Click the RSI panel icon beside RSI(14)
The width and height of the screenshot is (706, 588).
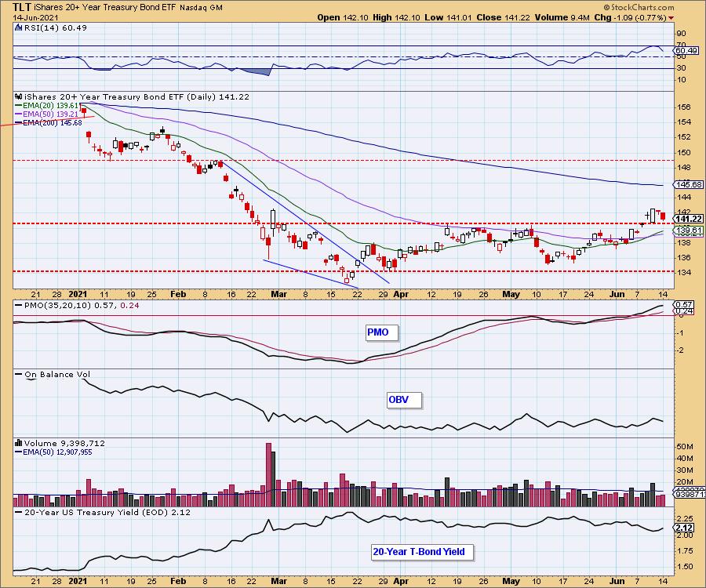(19, 28)
